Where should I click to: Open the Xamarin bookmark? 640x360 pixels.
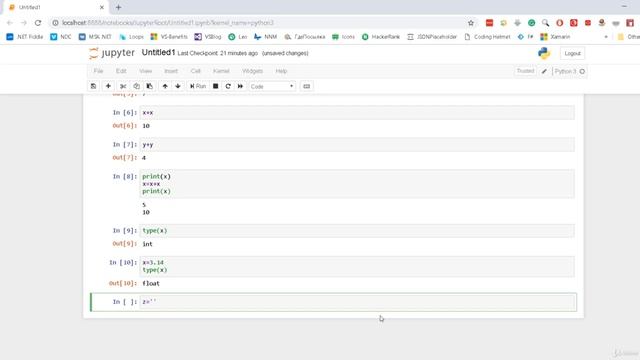pyautogui.click(x=555, y=37)
